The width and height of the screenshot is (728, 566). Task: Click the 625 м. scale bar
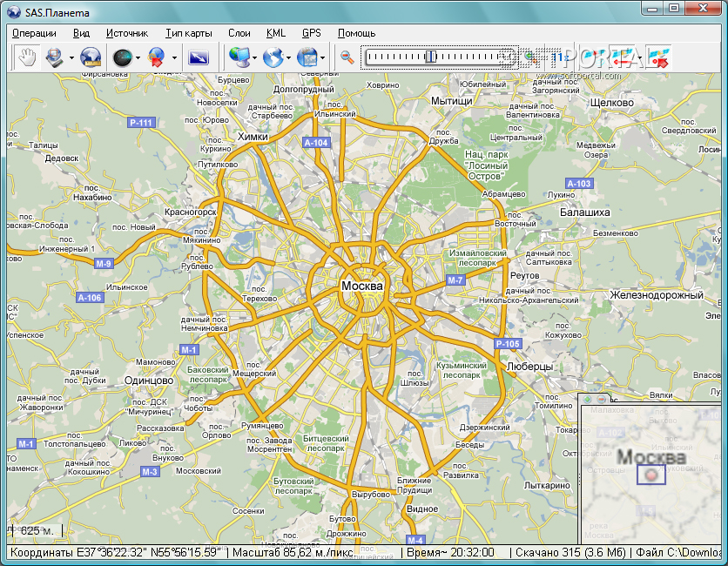[x=36, y=530]
